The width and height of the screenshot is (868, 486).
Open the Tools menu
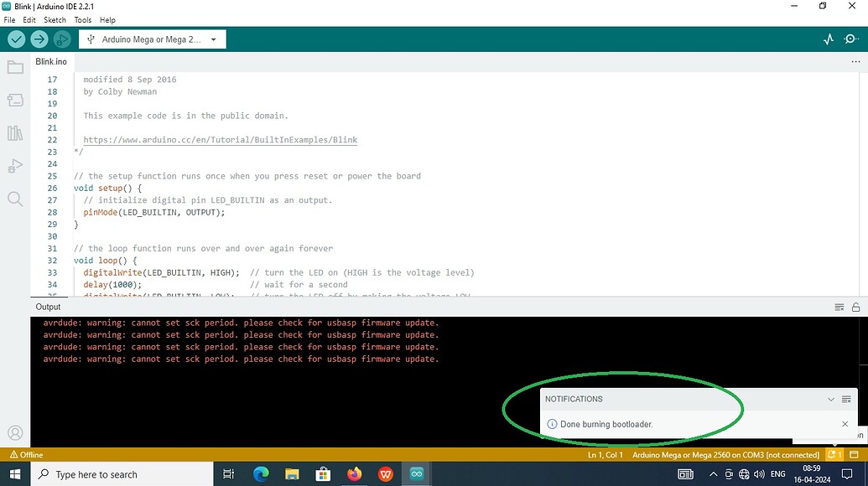[83, 20]
